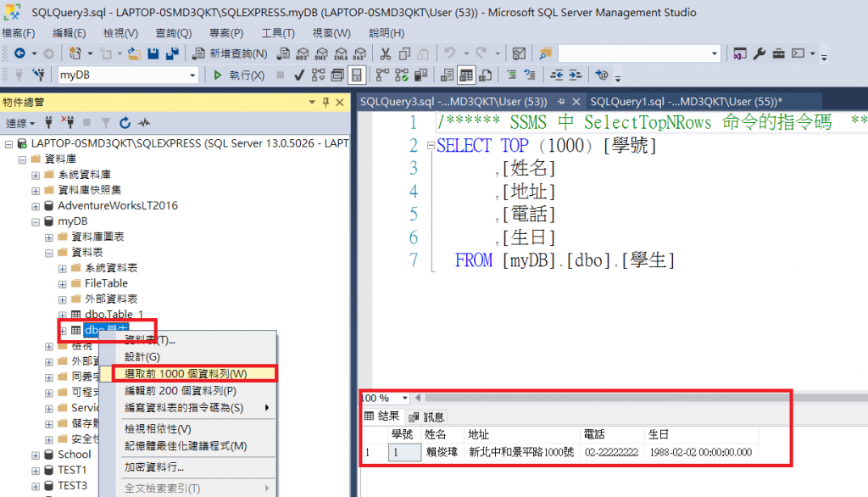Viewport: 868px width, 497px height.
Task: Click the Refresh icon in Object Explorer
Action: [125, 122]
